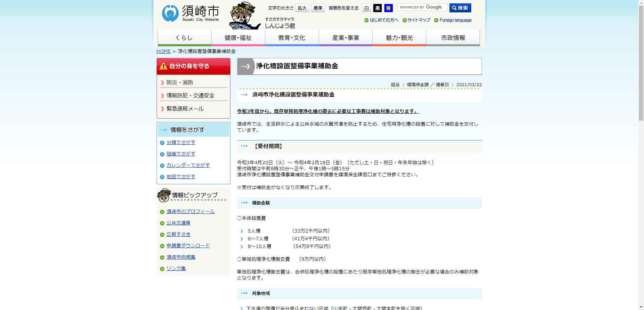Viewport: 644px width, 310px height.
Task: Click the blue arrow icon beside 分類でさがす
Action: click(x=162, y=143)
